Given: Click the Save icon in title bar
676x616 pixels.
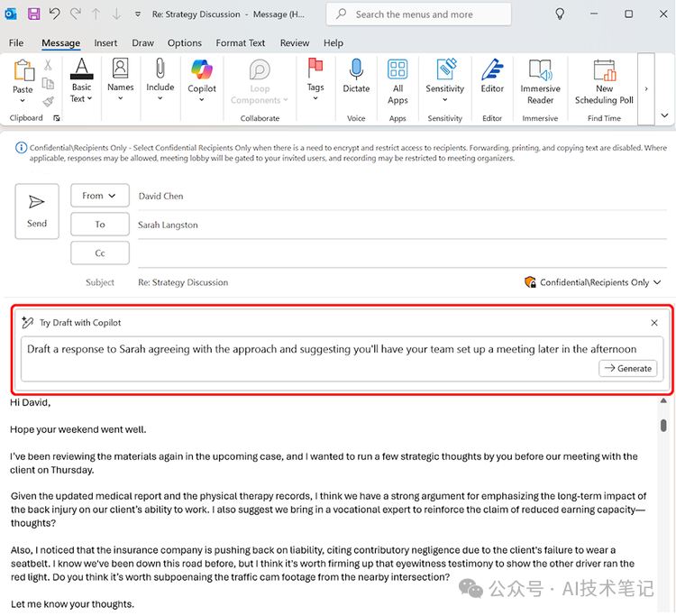Looking at the screenshot, I should [x=33, y=14].
